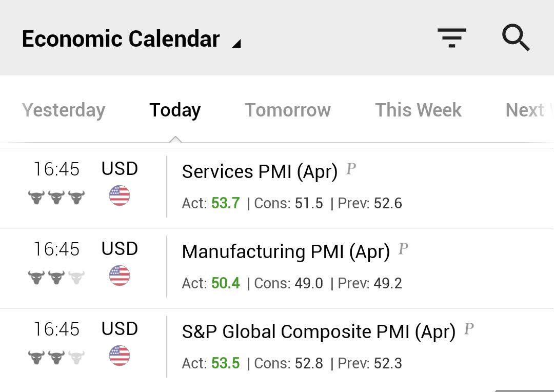Open the Economic Calendar title menu
Viewport: 554px width, 392px height.
pos(121,39)
